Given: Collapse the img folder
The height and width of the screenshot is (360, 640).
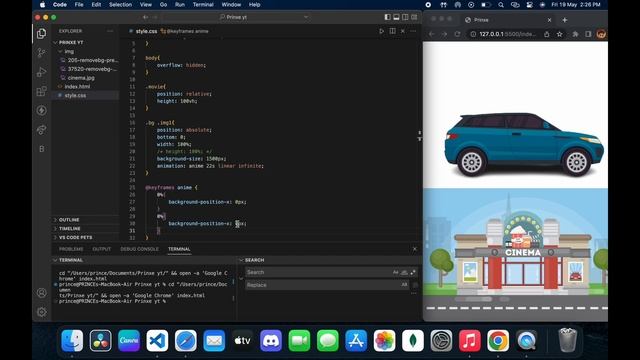Looking at the screenshot, I should click(x=60, y=51).
